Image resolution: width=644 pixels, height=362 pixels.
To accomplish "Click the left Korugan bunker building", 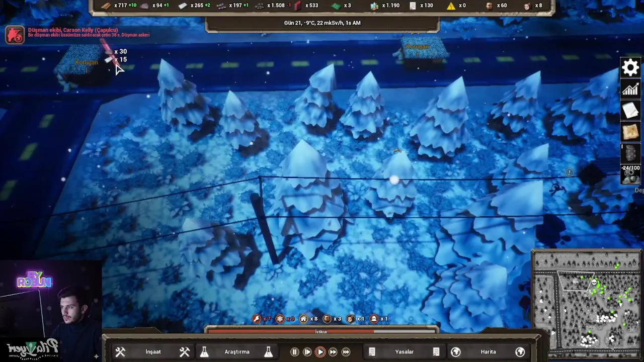I will [x=83, y=65].
